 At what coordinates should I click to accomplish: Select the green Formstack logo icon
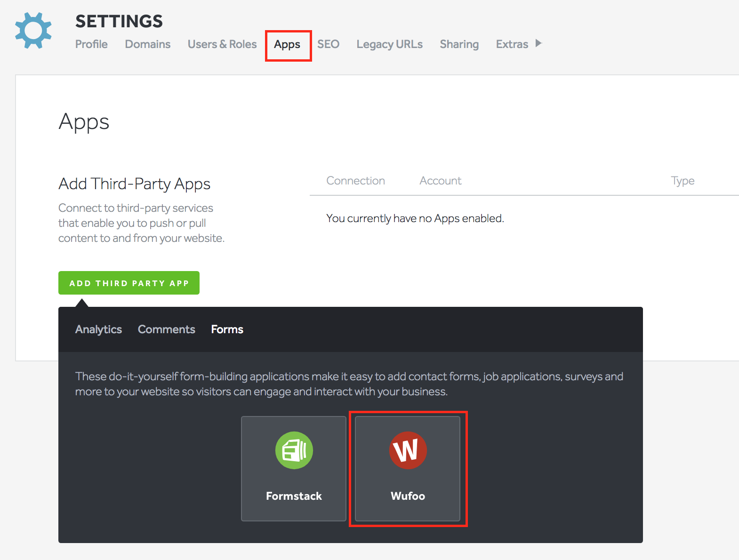(294, 450)
